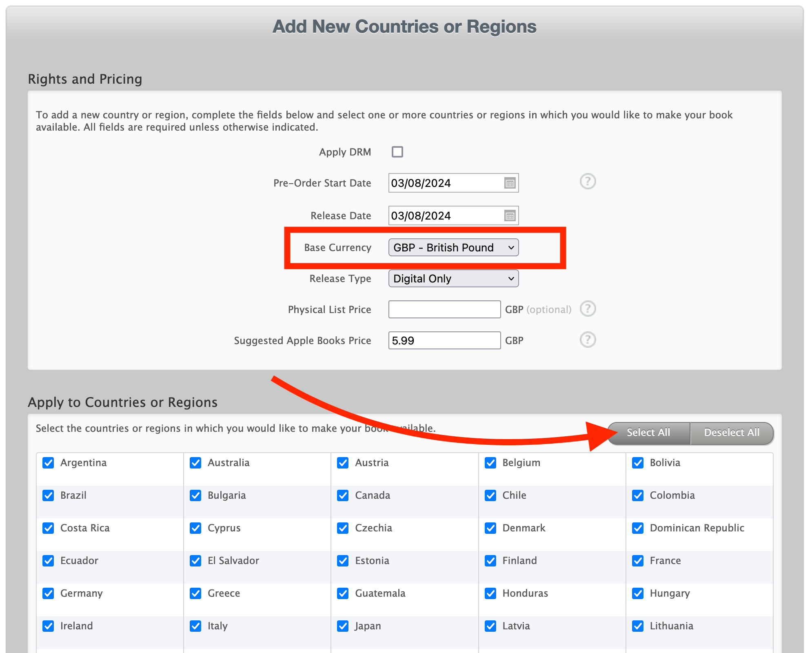Uncheck the Argentina checkbox
The width and height of the screenshot is (812, 653).
(48, 463)
